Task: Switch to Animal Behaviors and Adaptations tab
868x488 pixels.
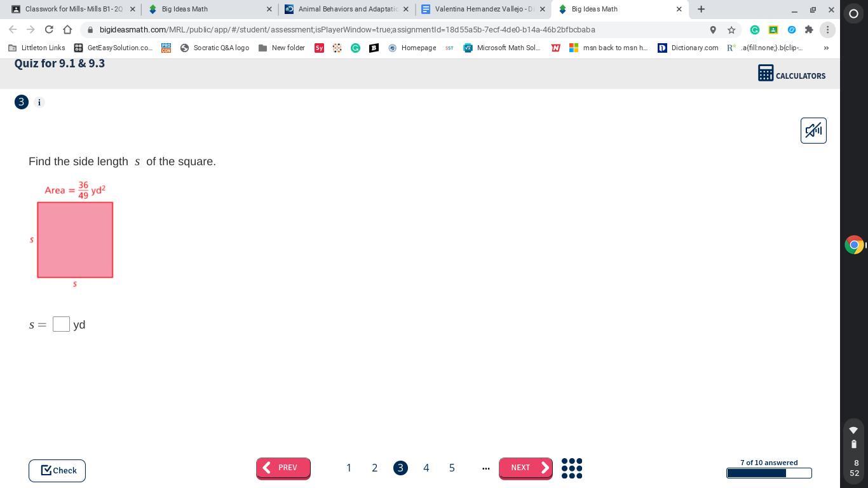Action: click(347, 10)
